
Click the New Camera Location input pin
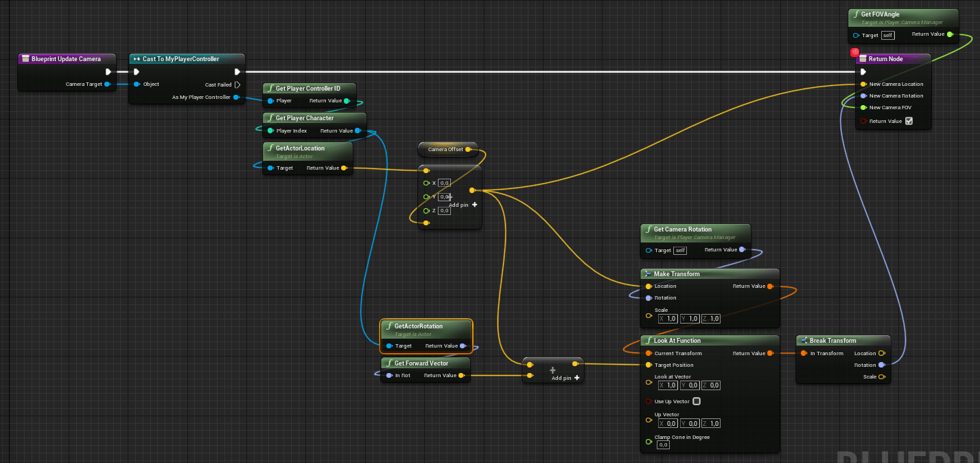pos(863,84)
